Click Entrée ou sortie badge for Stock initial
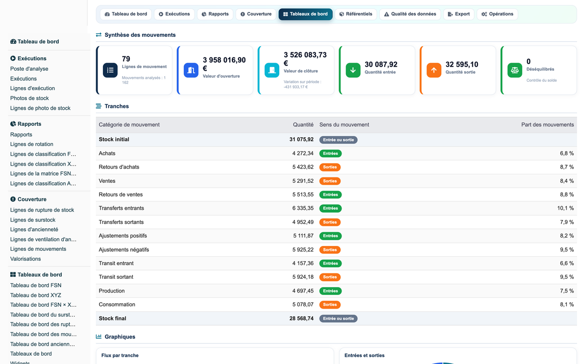This screenshot has height=364, width=588. coord(339,140)
